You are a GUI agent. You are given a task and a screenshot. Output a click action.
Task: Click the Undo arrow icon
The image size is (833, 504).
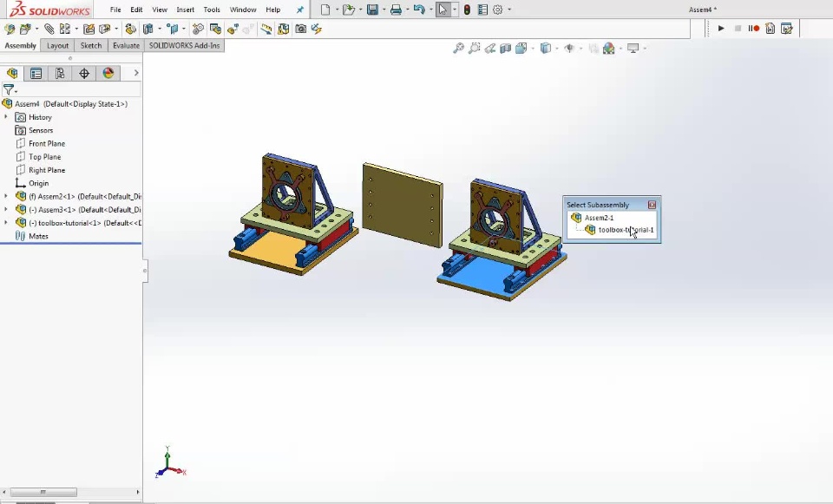point(419,10)
